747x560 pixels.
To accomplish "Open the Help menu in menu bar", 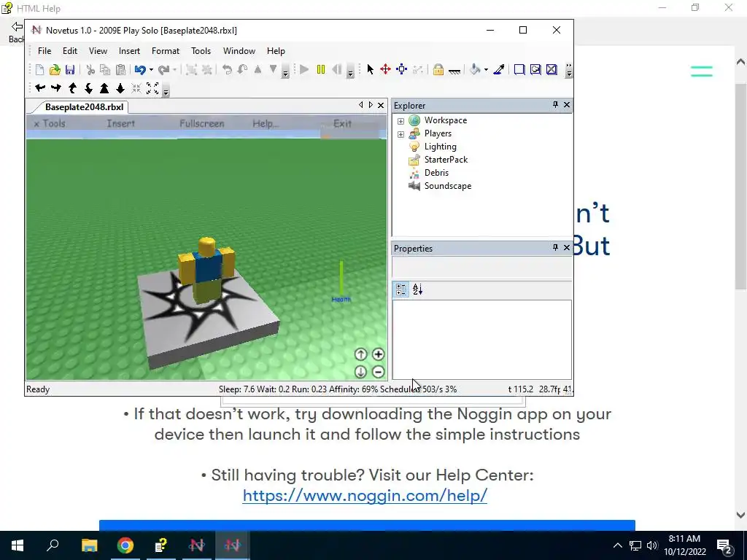I will pyautogui.click(x=276, y=51).
